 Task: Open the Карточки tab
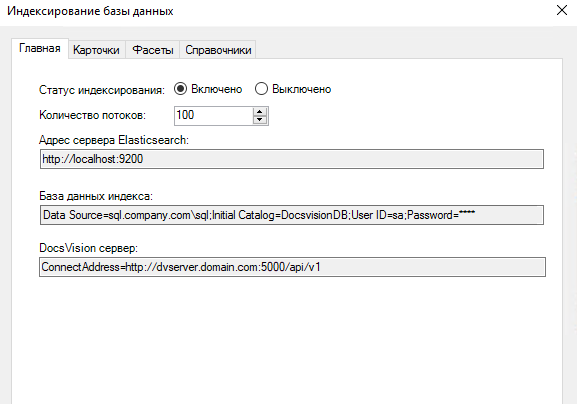pos(96,50)
